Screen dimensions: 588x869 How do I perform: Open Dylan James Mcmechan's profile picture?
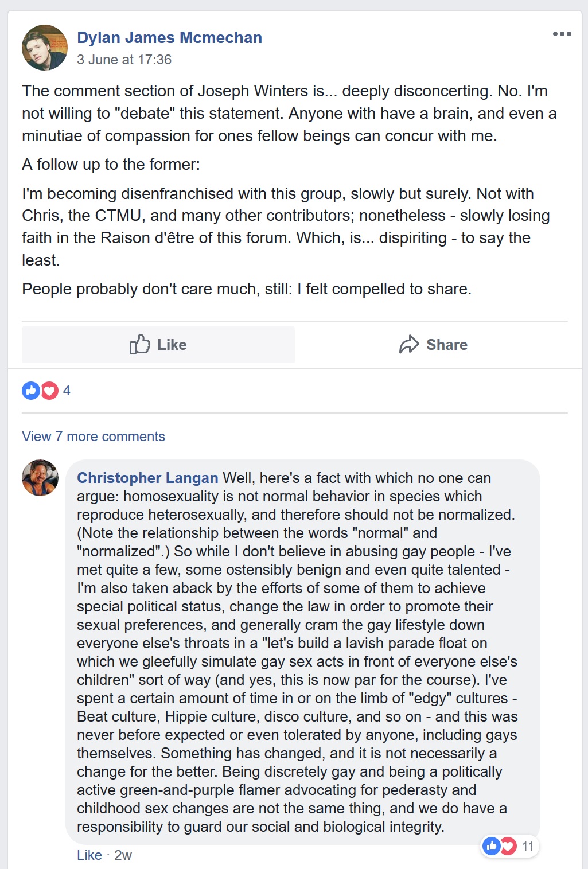pyautogui.click(x=45, y=48)
